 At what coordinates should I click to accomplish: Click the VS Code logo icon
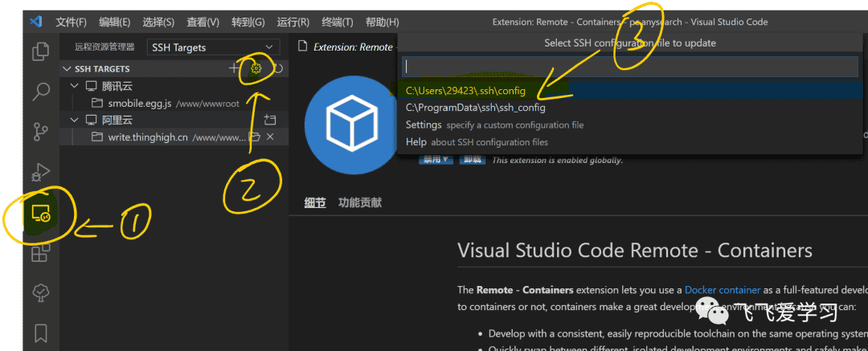tap(36, 22)
